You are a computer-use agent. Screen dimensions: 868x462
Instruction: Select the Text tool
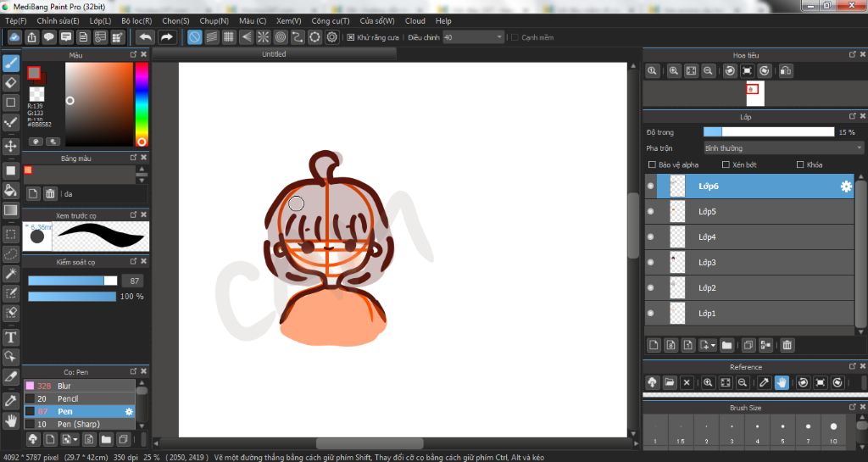point(10,337)
